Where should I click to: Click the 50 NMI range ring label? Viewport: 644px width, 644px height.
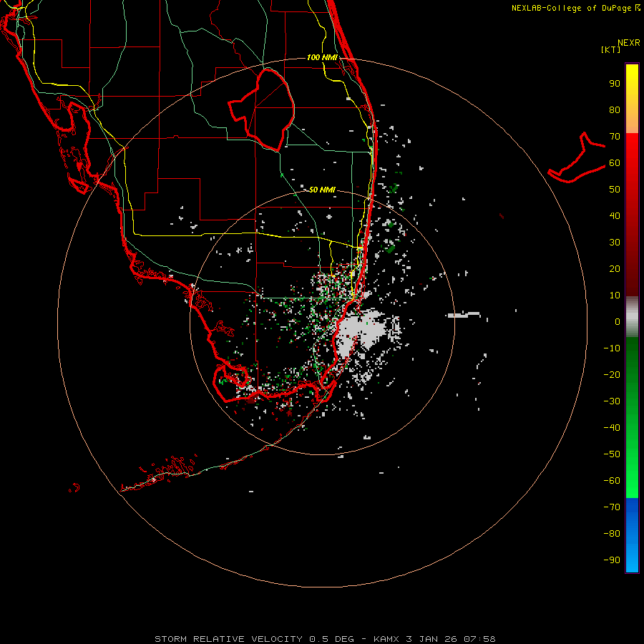click(x=323, y=190)
